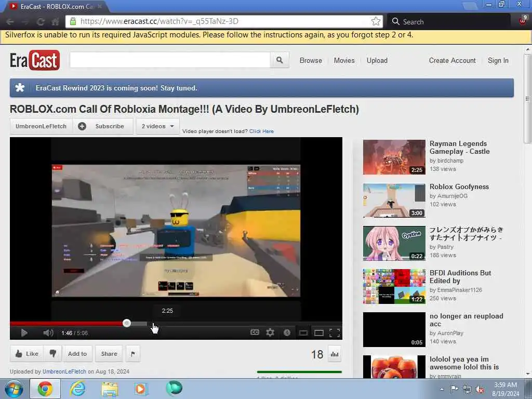Image resolution: width=532 pixels, height=399 pixels.
Task: Click the magnifier search button on EraCast
Action: click(280, 60)
